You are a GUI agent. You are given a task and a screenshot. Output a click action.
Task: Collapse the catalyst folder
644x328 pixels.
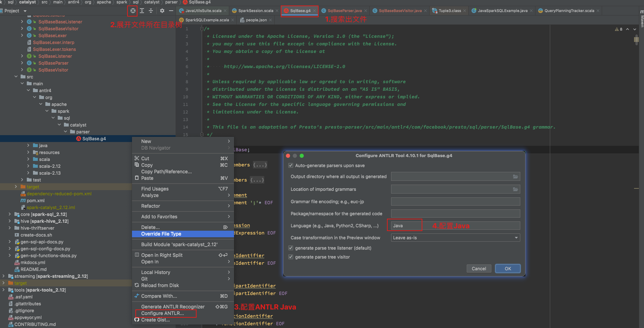(59, 125)
